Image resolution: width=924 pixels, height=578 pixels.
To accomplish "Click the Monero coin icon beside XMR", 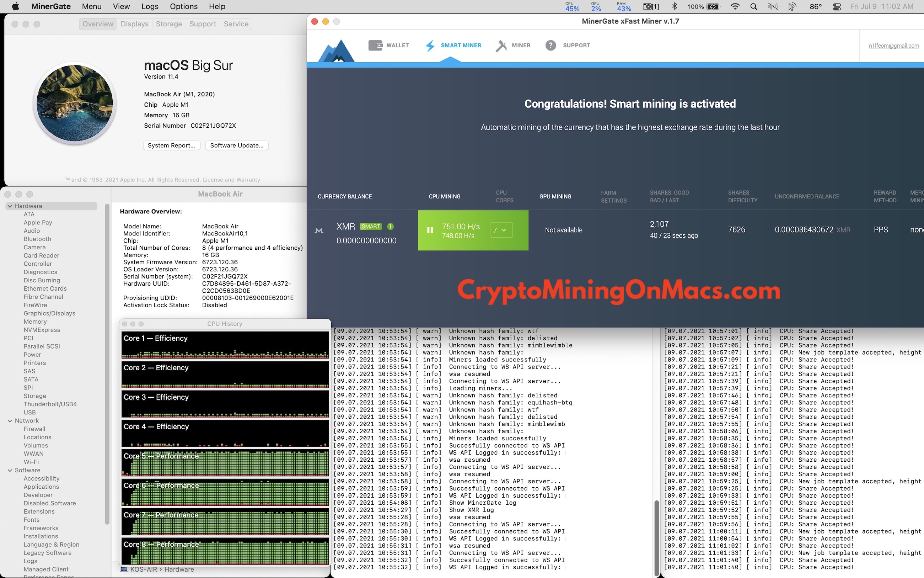I will tap(319, 230).
